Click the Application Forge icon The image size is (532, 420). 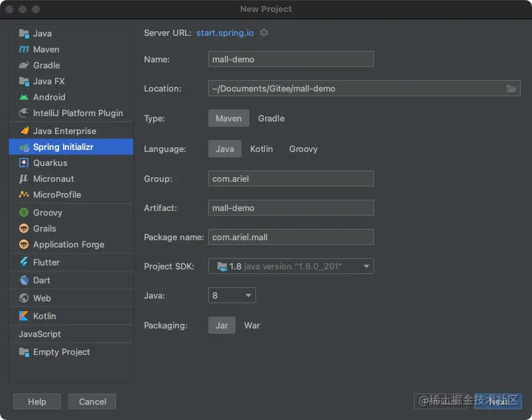tap(24, 245)
